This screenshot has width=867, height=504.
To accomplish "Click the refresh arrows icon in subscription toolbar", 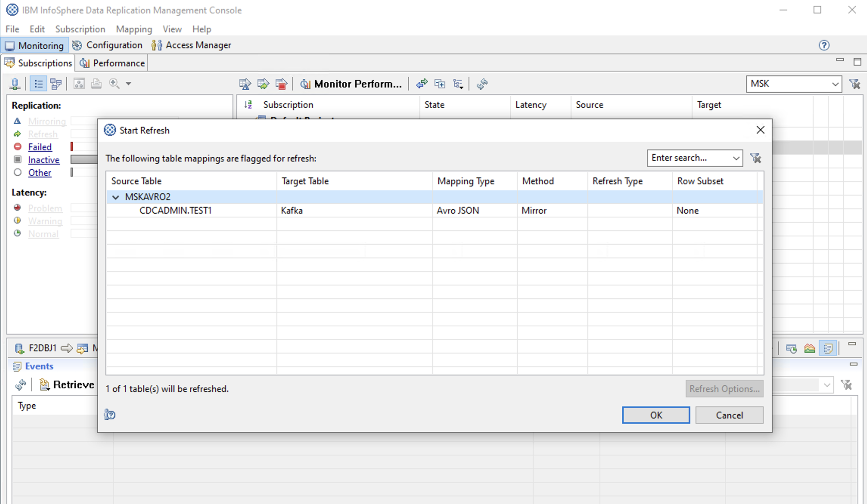I will 482,84.
